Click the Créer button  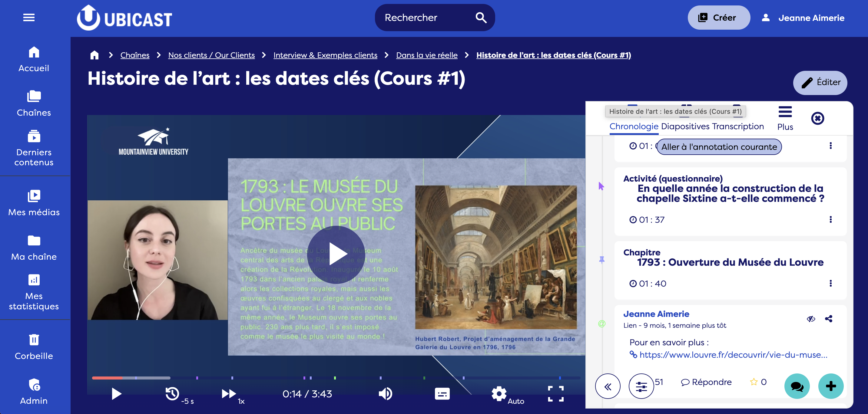[719, 18]
